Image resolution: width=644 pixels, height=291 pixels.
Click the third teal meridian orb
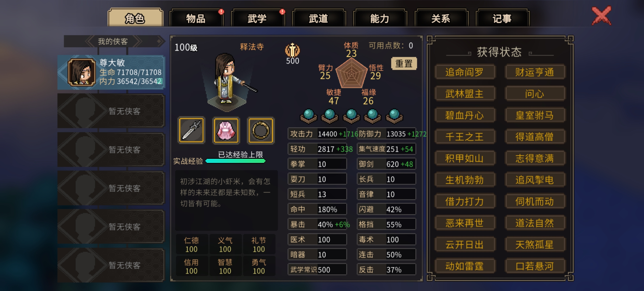pyautogui.click(x=351, y=116)
